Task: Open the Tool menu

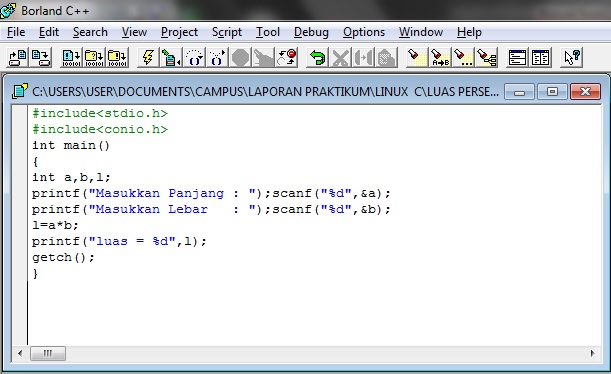Action: coord(268,32)
